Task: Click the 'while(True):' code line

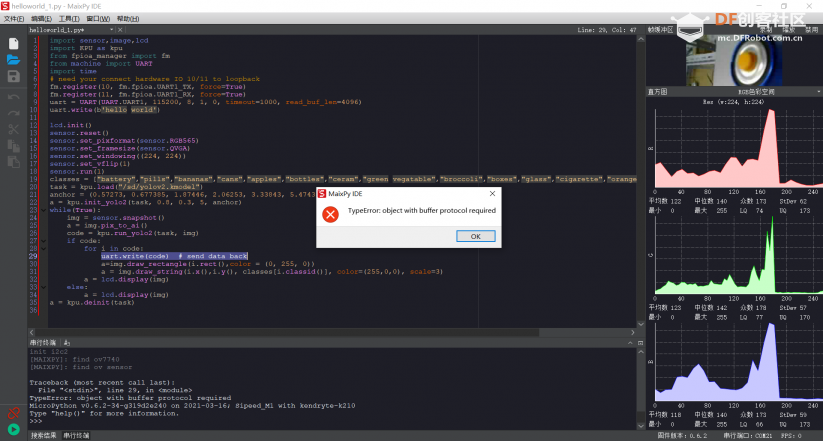Action: 75,210
